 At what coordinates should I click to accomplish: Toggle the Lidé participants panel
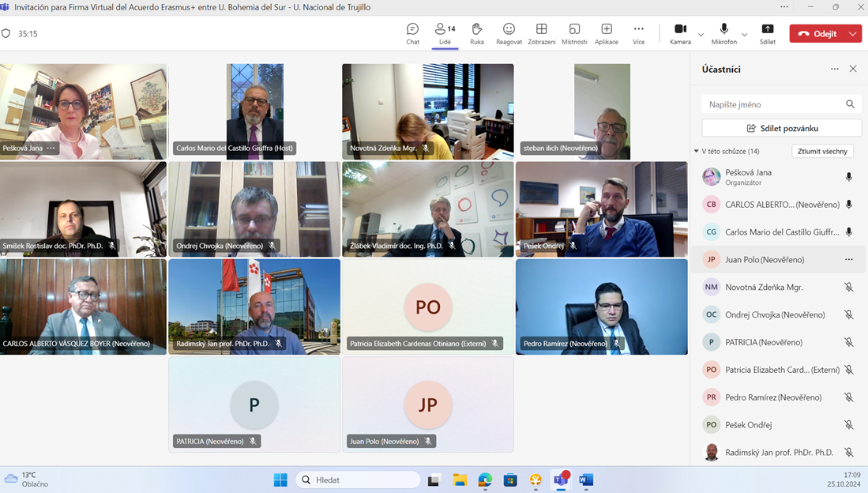point(445,34)
